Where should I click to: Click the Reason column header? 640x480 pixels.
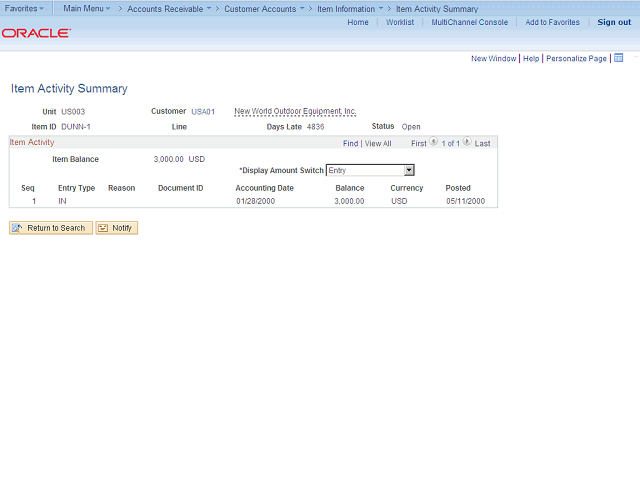[121, 188]
